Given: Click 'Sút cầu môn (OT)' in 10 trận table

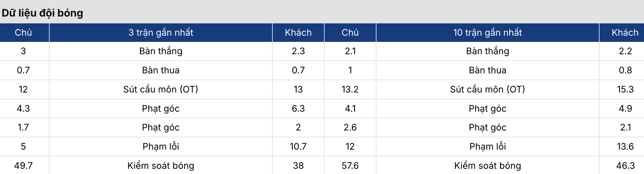Looking at the screenshot, I should pyautogui.click(x=488, y=89).
